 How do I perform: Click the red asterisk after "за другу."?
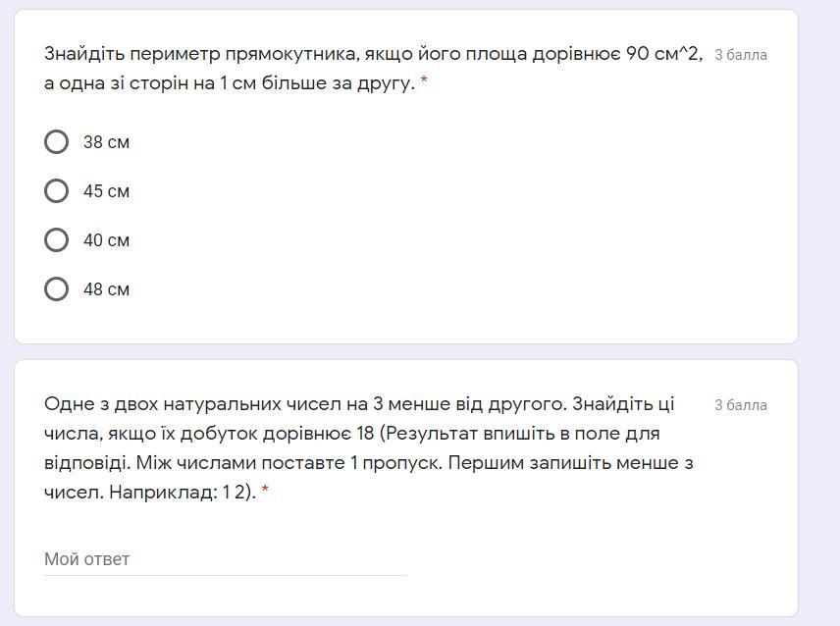click(424, 84)
